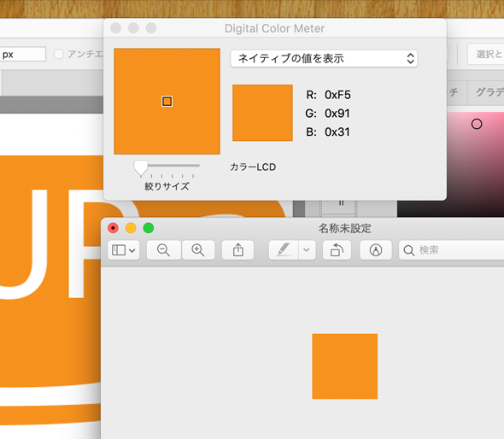
Task: Click the カラーLCD display profile label
Action: point(253,167)
